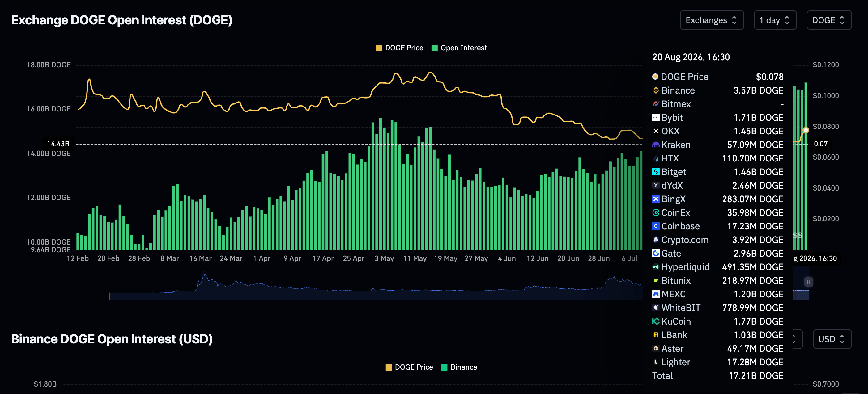Screen dimensions: 868x394
Task: Toggle Open Interest legend in top chart
Action: pos(459,48)
